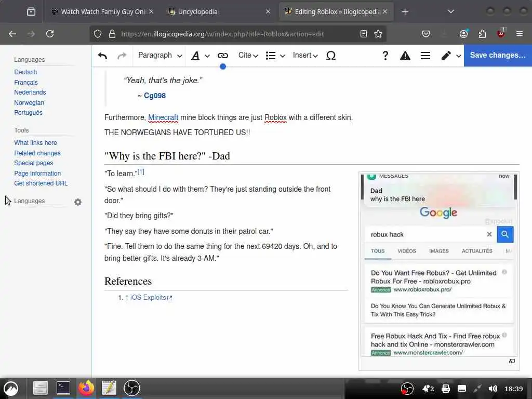Viewport: 532px width, 399px height.
Task: Open a new browser tab
Action: point(405,12)
